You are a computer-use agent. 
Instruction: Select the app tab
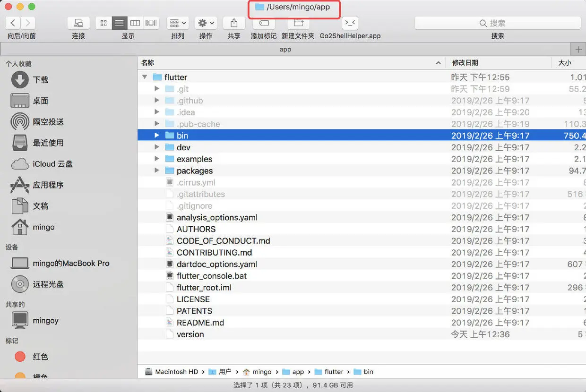click(x=285, y=49)
